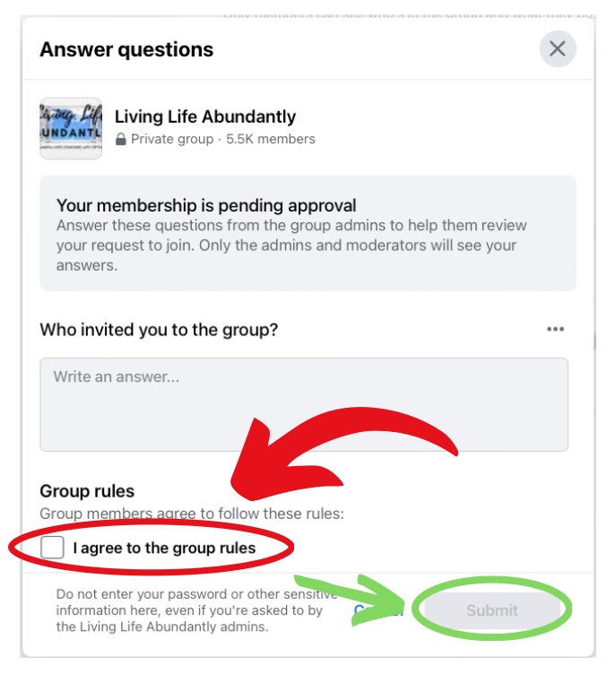Click the Group rules heading
The image size is (616, 674).
(87, 491)
